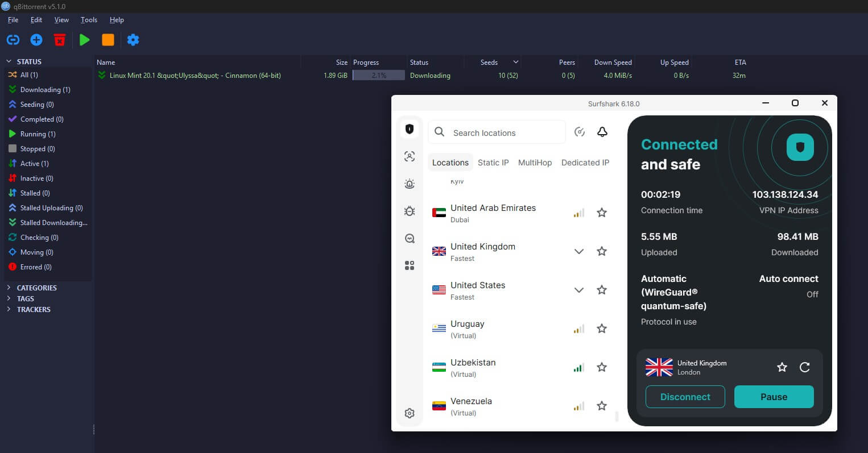
Task: Open the Surfshark Alert siren sidebar icon
Action: pyautogui.click(x=410, y=184)
